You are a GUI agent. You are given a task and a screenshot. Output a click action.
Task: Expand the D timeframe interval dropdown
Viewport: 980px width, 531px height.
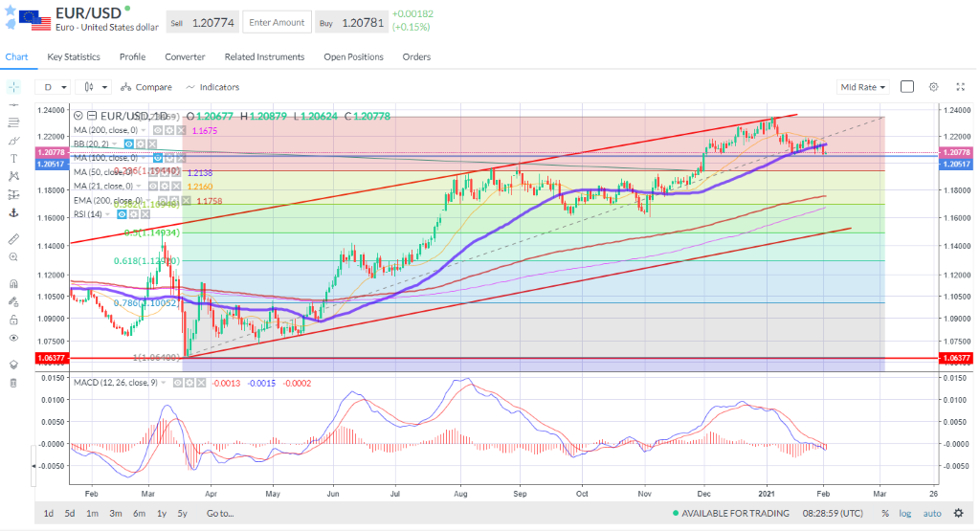pos(54,87)
